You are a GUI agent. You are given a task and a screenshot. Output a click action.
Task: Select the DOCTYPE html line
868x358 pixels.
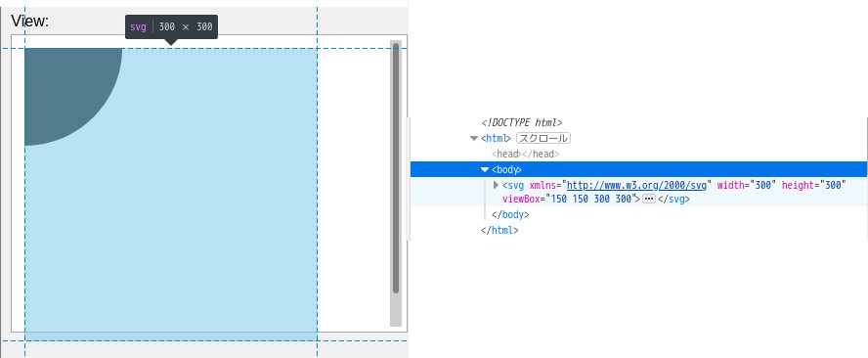click(522, 123)
